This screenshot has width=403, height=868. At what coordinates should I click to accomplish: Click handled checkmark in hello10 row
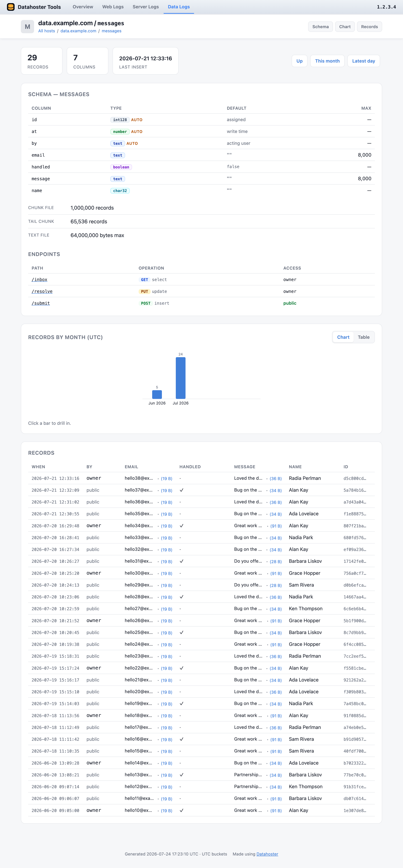click(182, 810)
